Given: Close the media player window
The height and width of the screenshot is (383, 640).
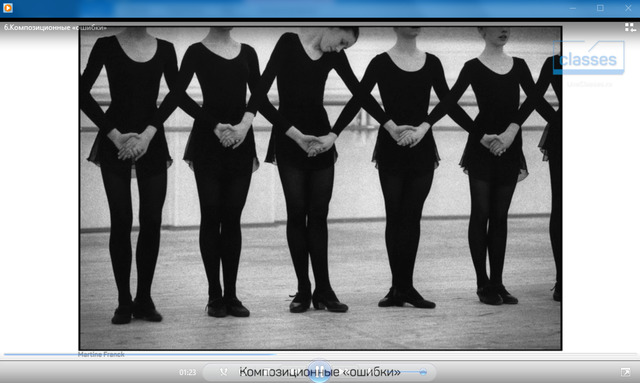Looking at the screenshot, I should (628, 8).
